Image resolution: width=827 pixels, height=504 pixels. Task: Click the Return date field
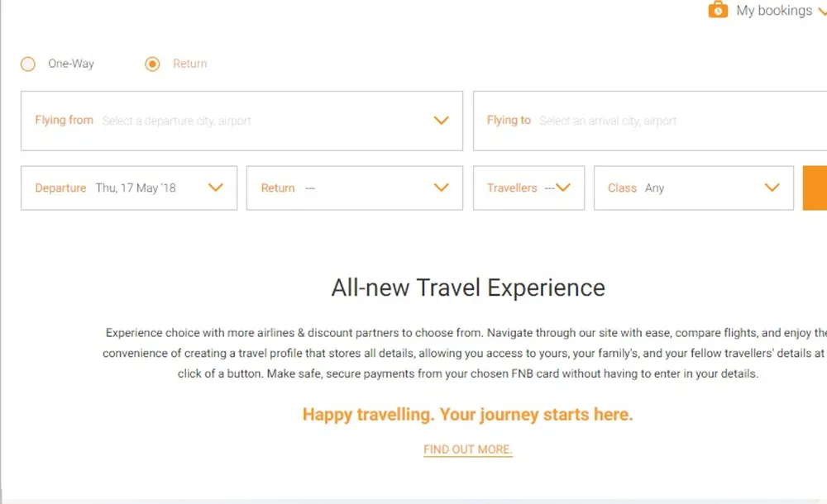click(347, 188)
